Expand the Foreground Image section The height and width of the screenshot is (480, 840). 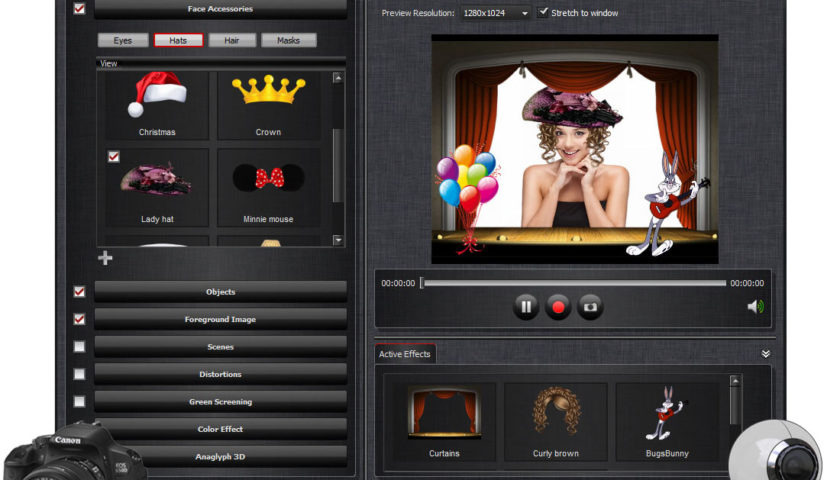pyautogui.click(x=221, y=319)
